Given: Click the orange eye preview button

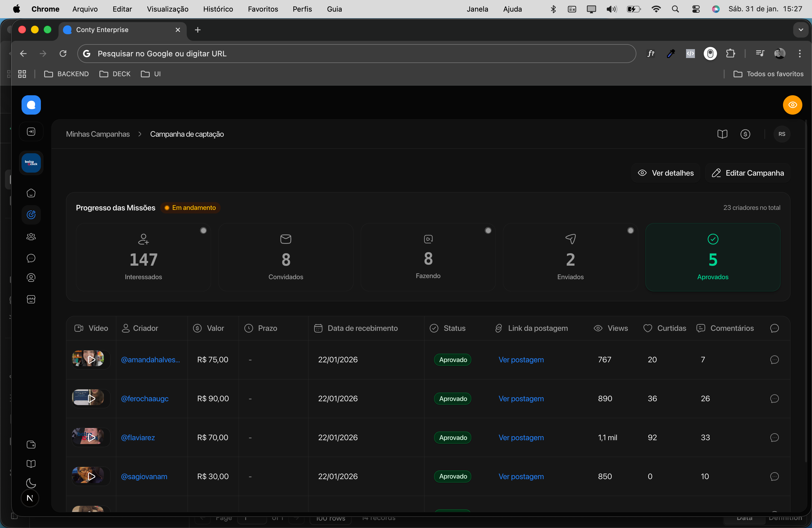Looking at the screenshot, I should 792,105.
